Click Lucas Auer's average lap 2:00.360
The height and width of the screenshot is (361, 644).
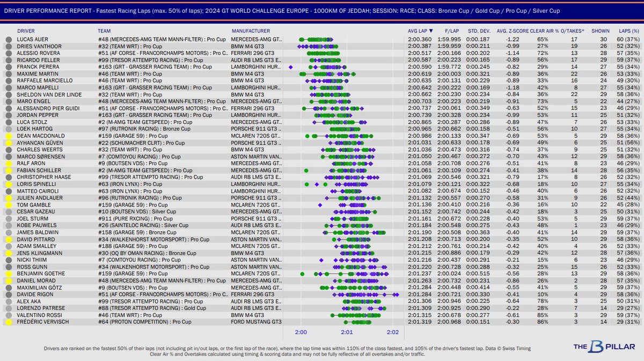420,40
